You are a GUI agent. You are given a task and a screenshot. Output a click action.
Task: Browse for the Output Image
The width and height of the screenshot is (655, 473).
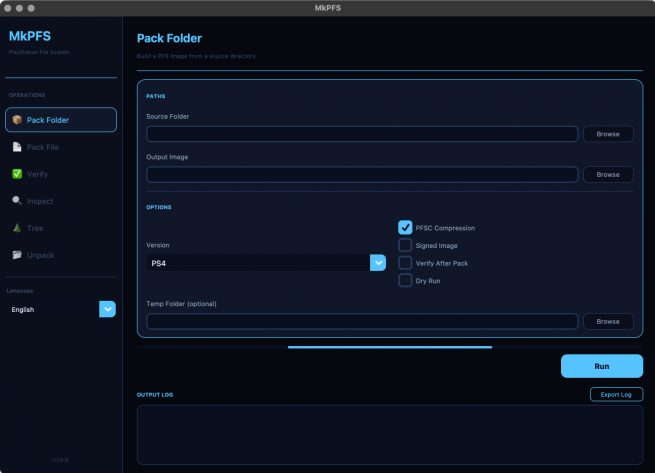[x=608, y=174]
